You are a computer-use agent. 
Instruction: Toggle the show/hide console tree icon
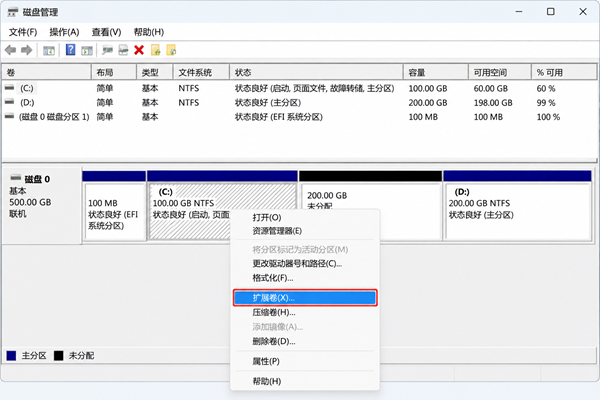point(49,50)
